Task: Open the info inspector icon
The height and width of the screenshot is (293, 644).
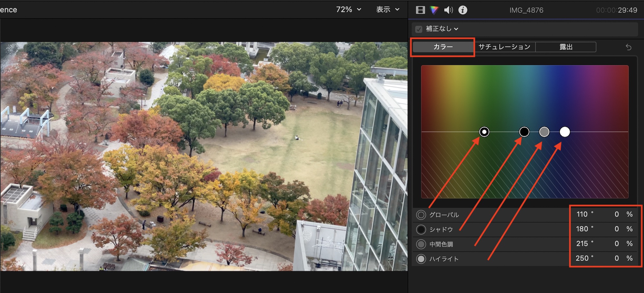Action: click(463, 10)
